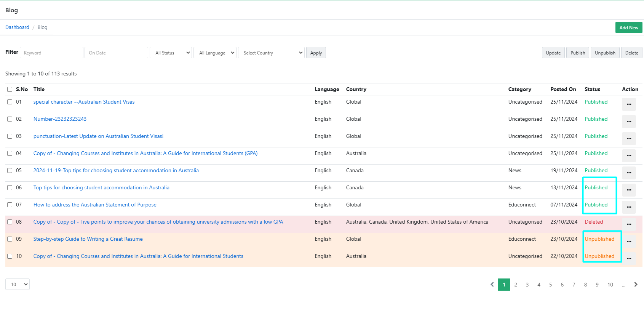This screenshot has height=312, width=644.
Task: Open action menu for row 07
Action: tap(629, 207)
